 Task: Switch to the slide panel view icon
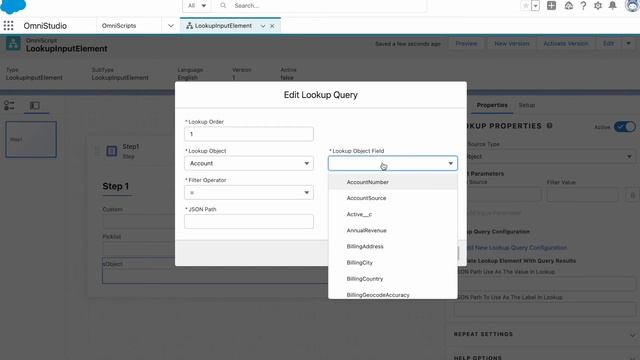pos(35,106)
